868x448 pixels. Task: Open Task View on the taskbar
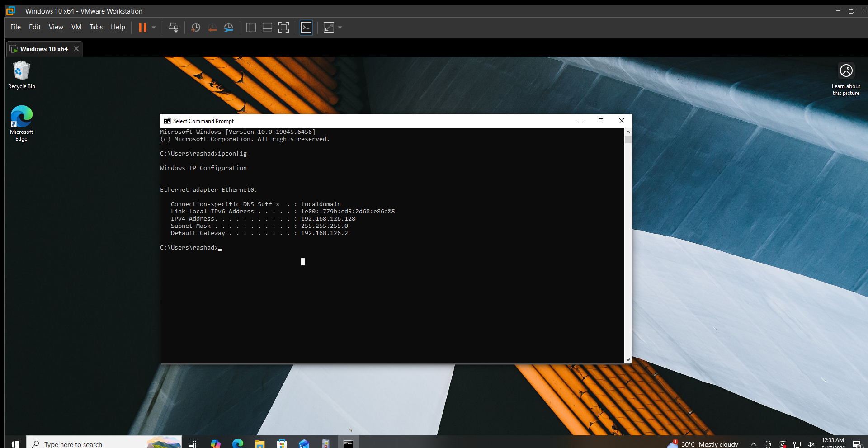pos(193,443)
